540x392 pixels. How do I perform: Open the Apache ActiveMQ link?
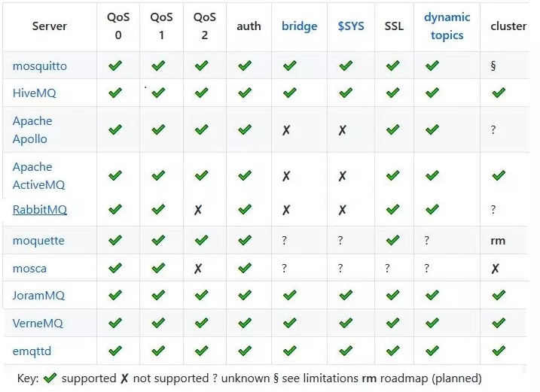coord(38,175)
